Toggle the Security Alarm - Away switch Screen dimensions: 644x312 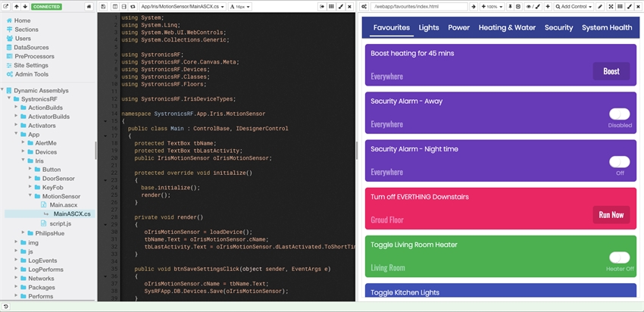619,114
